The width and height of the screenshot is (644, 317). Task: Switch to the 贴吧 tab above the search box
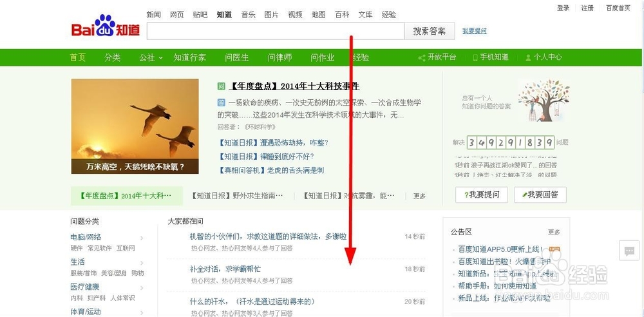(x=200, y=15)
